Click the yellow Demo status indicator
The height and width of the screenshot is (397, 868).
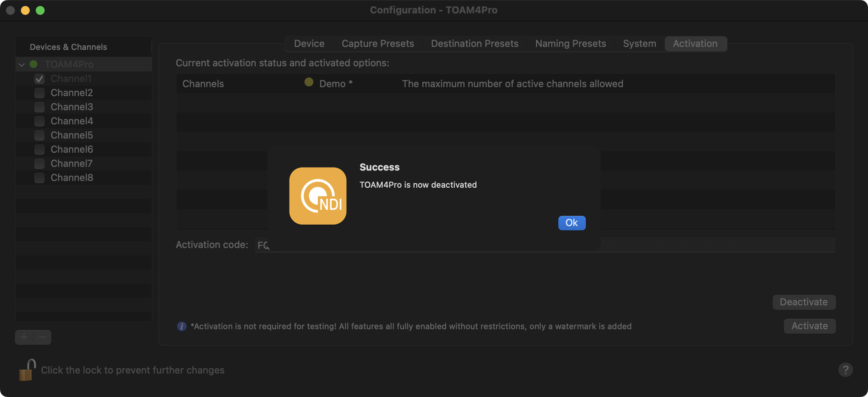coord(309,82)
